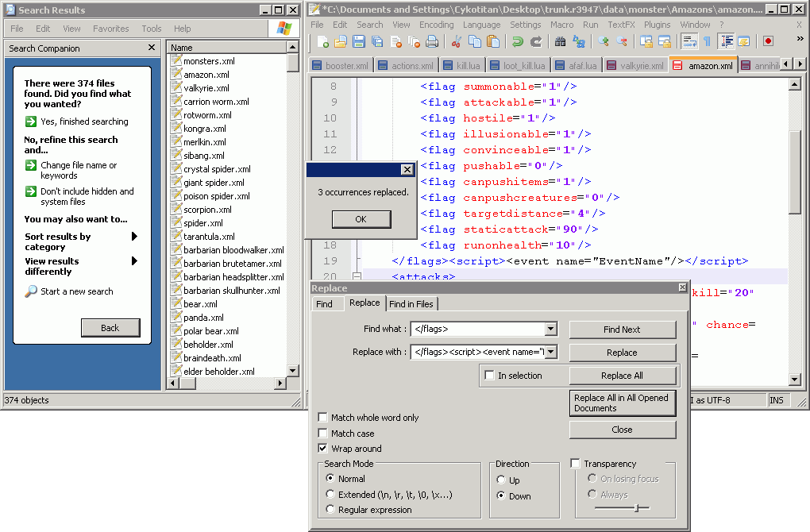Open the Favorites menu in Search Results
810x532 pixels.
point(111,29)
